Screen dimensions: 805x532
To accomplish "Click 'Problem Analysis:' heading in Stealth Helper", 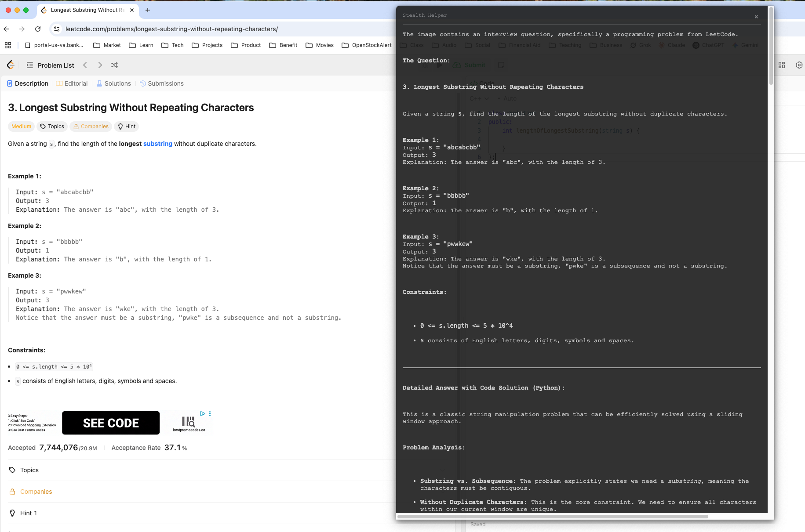I will 433,448.
